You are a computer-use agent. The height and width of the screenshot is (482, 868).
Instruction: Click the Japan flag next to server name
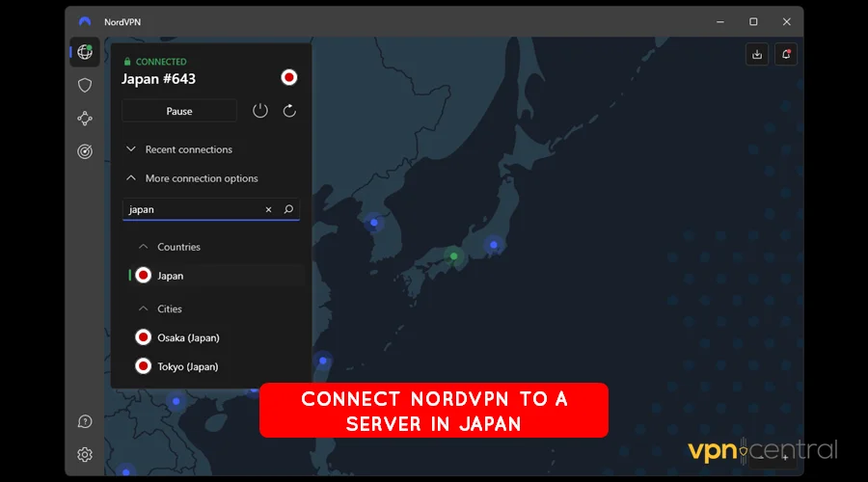coord(289,77)
